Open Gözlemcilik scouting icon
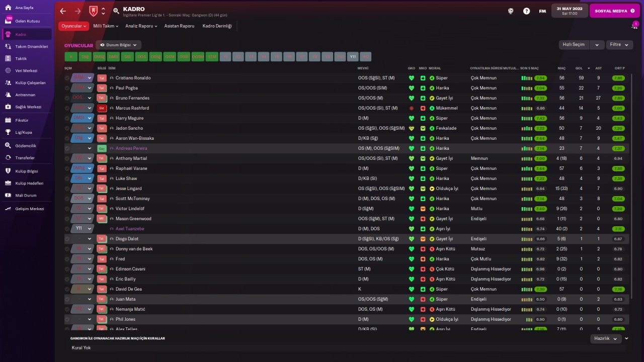 pos(8,146)
